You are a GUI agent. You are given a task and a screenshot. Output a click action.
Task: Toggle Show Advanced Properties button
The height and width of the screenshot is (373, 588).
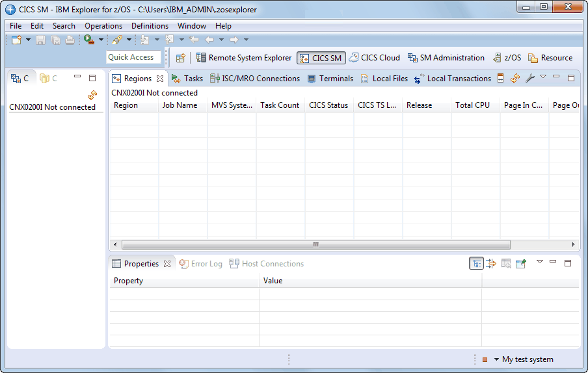(x=491, y=264)
